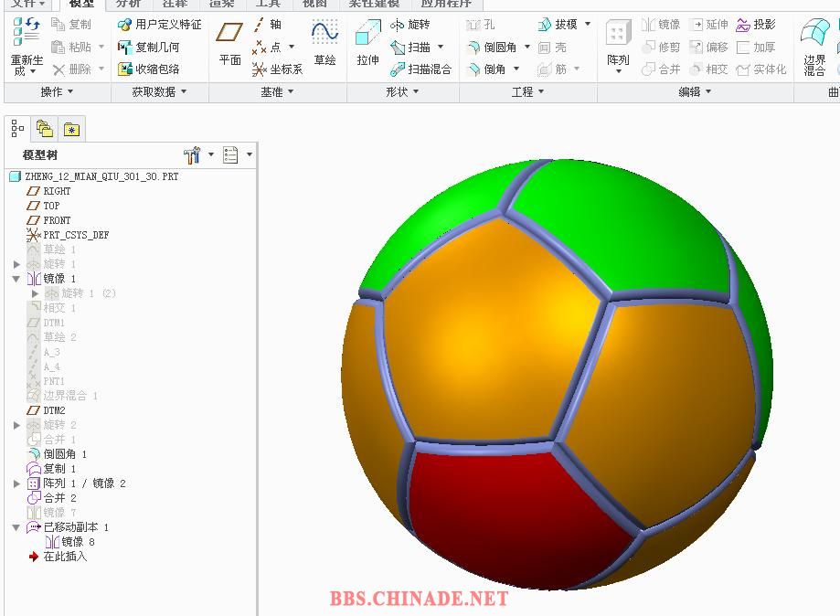Select ZHENG_12_MIAN_QIU_301_30.PRT root item

coord(94,176)
